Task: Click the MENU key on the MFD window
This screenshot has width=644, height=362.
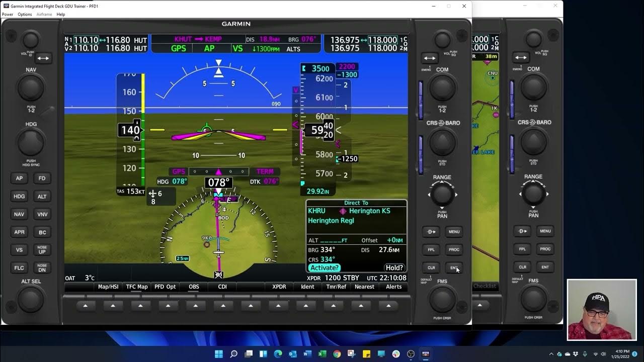Action: (x=545, y=231)
